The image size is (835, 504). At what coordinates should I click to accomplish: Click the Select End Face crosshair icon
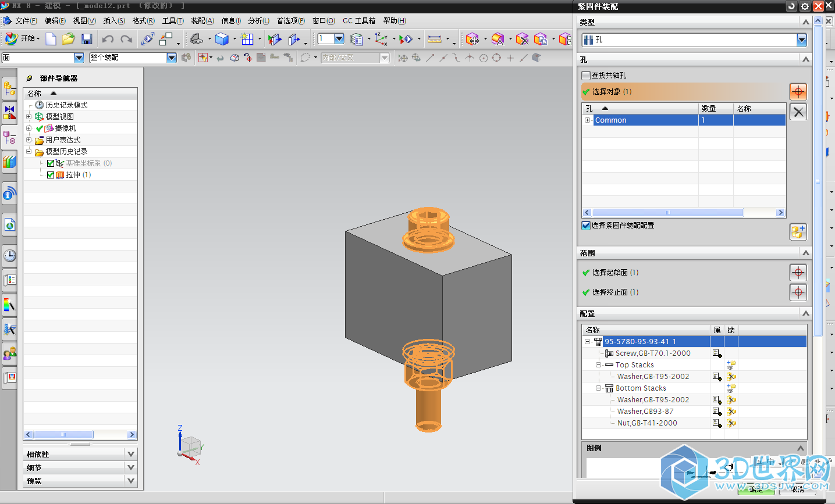[798, 292]
